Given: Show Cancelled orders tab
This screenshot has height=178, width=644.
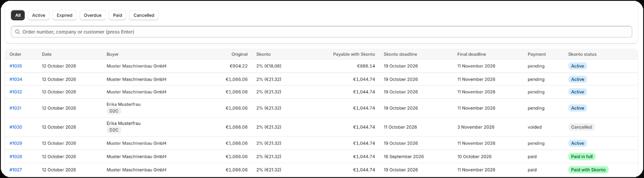Looking at the screenshot, I should pos(144,15).
